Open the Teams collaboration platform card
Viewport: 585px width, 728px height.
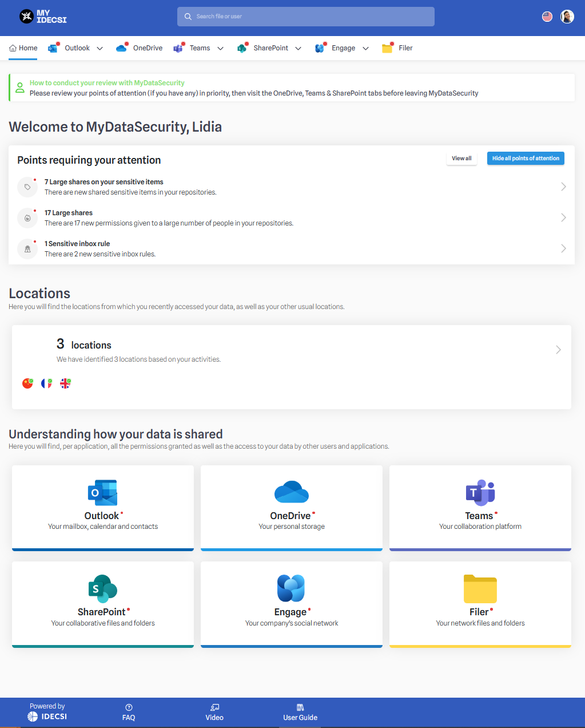pyautogui.click(x=480, y=508)
